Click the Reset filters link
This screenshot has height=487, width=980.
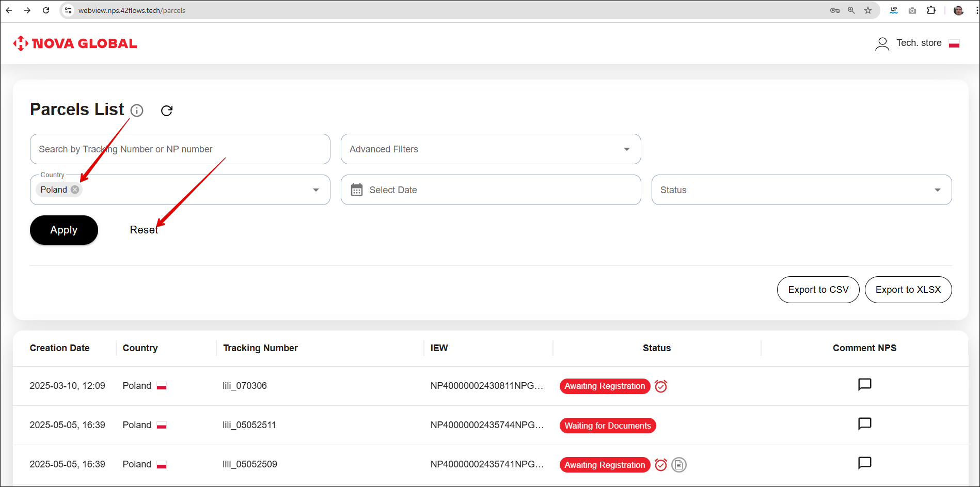144,230
